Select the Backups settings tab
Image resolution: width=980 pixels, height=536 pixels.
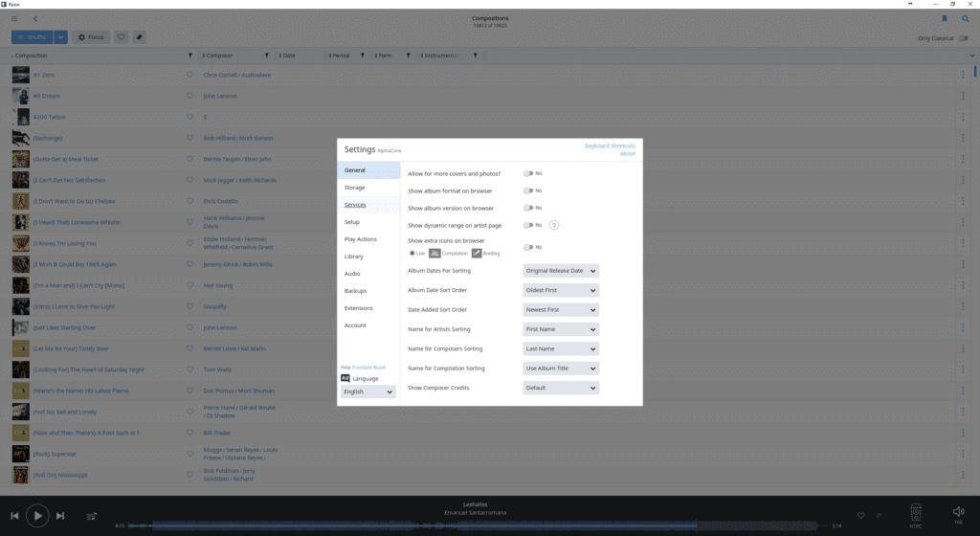point(368,290)
